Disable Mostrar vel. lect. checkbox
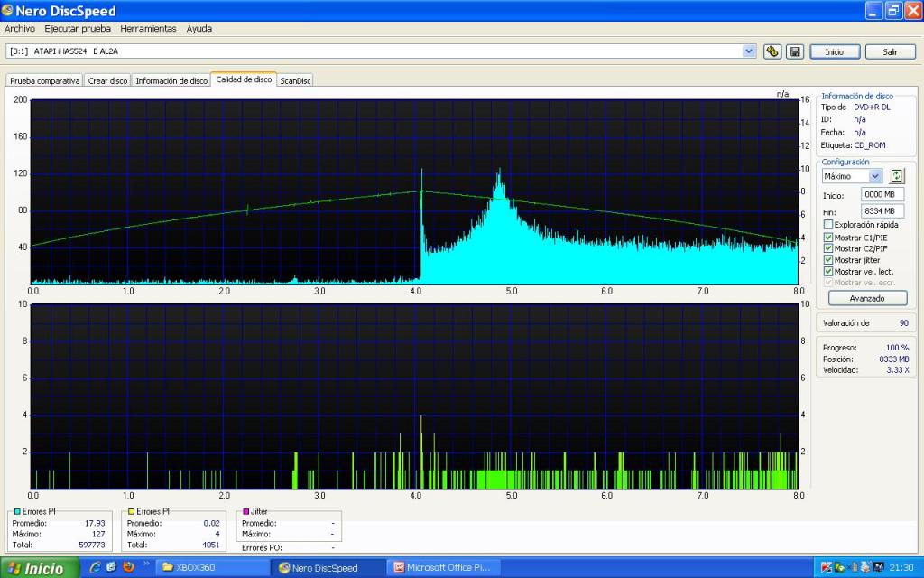924x578 pixels. [x=828, y=271]
